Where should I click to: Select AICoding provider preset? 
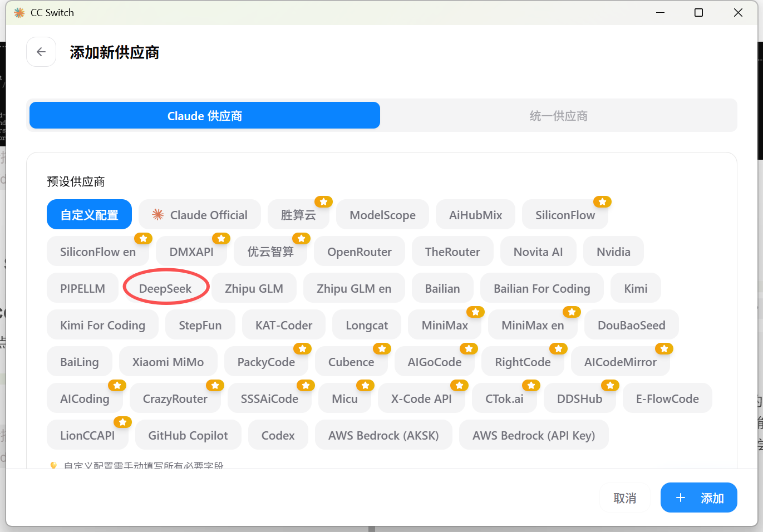(x=85, y=398)
